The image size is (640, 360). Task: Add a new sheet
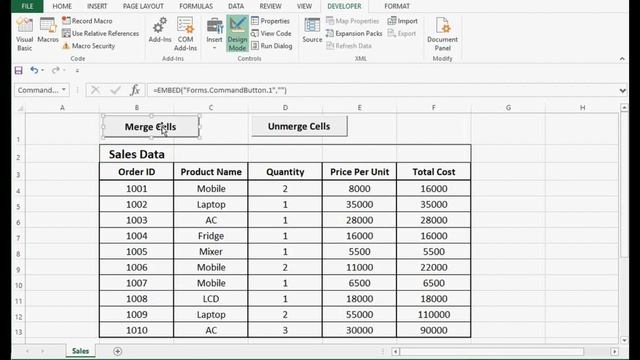pyautogui.click(x=118, y=351)
